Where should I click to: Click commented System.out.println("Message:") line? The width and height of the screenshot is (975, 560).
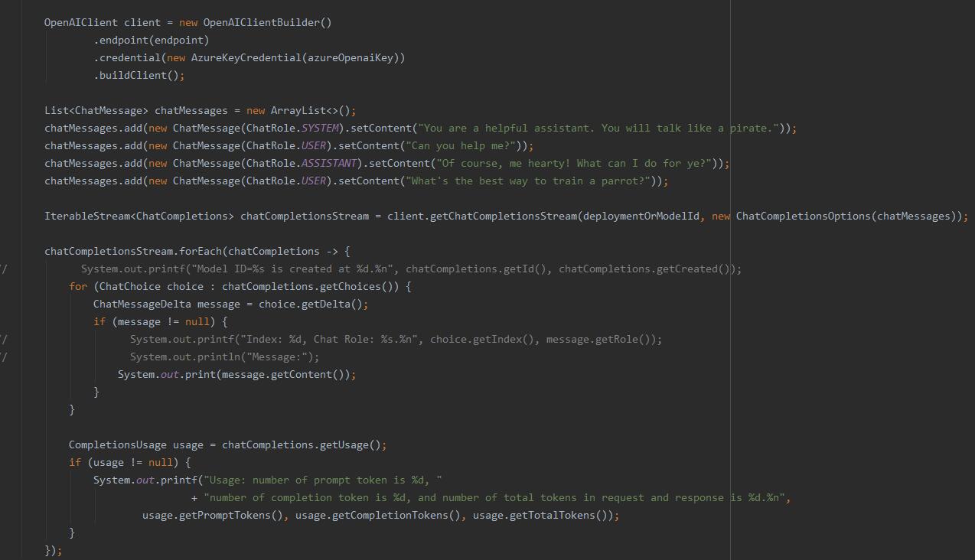point(224,357)
